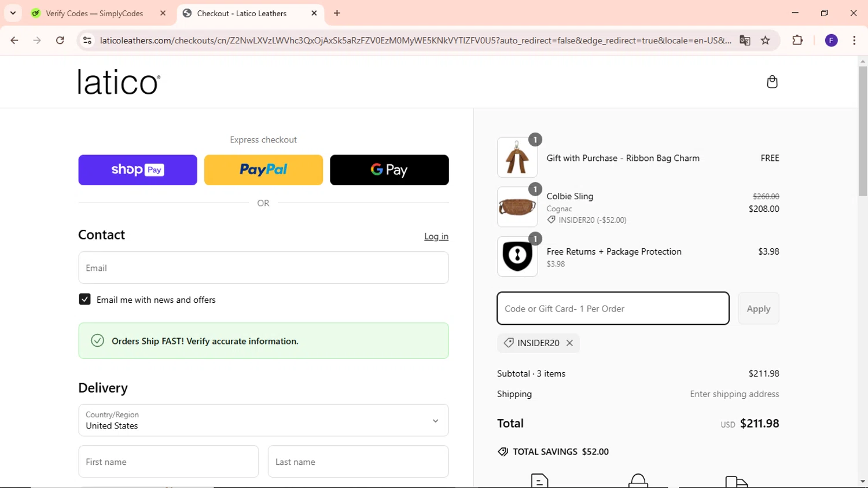
Task: Go forward in browser history
Action: [x=37, y=41]
